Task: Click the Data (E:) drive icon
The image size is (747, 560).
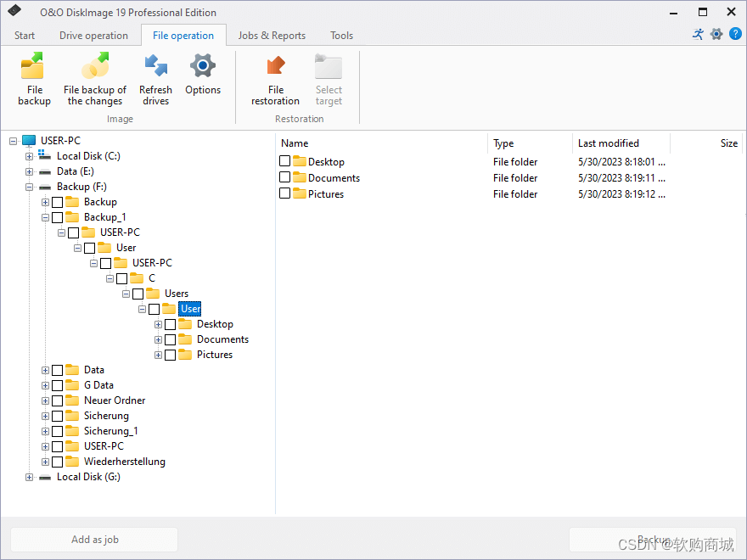Action: 45,171
